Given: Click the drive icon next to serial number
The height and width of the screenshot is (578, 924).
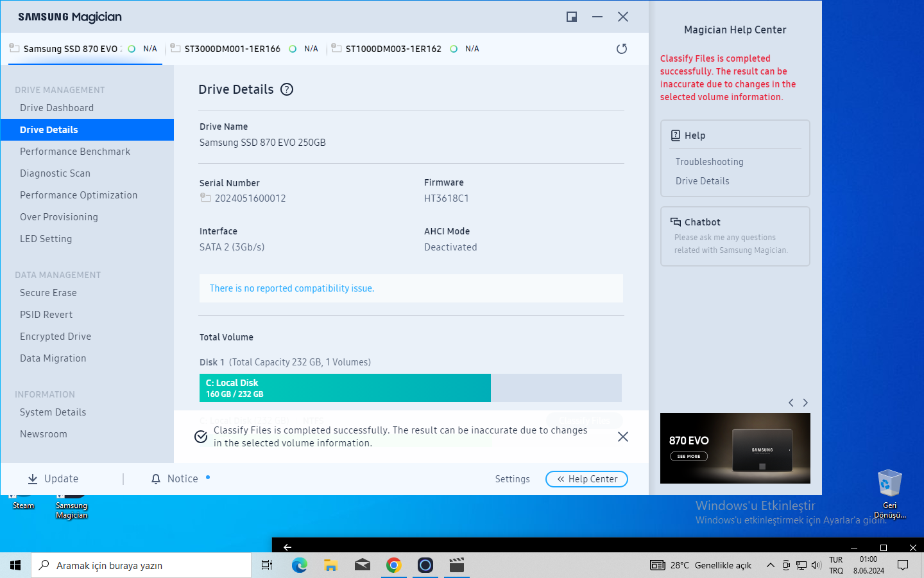Looking at the screenshot, I should point(205,198).
